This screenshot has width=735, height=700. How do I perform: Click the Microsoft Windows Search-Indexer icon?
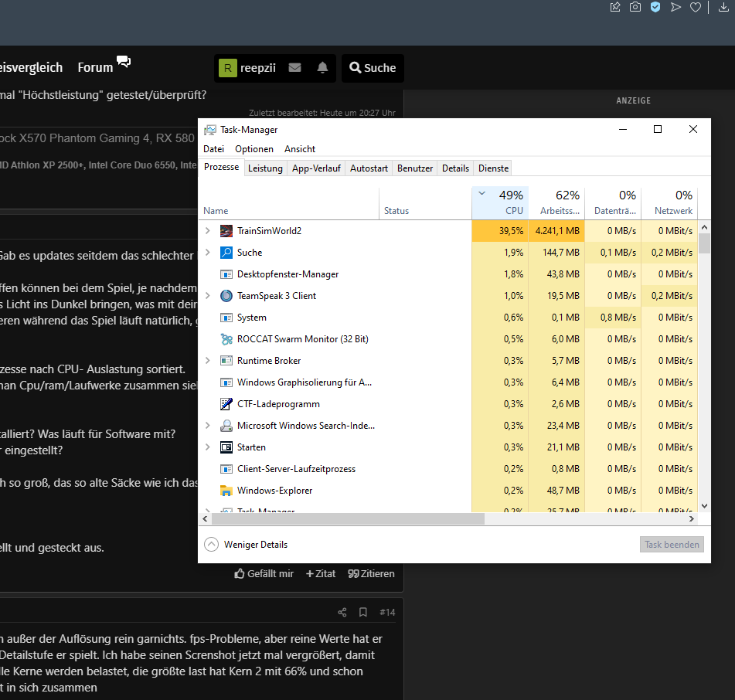226,426
